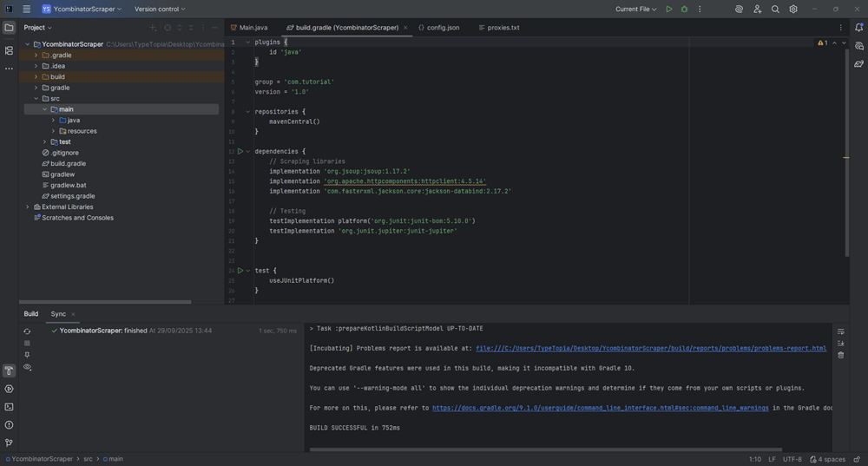868x466 pixels.
Task: Open the Git tool window in sidebar
Action: coord(9,443)
